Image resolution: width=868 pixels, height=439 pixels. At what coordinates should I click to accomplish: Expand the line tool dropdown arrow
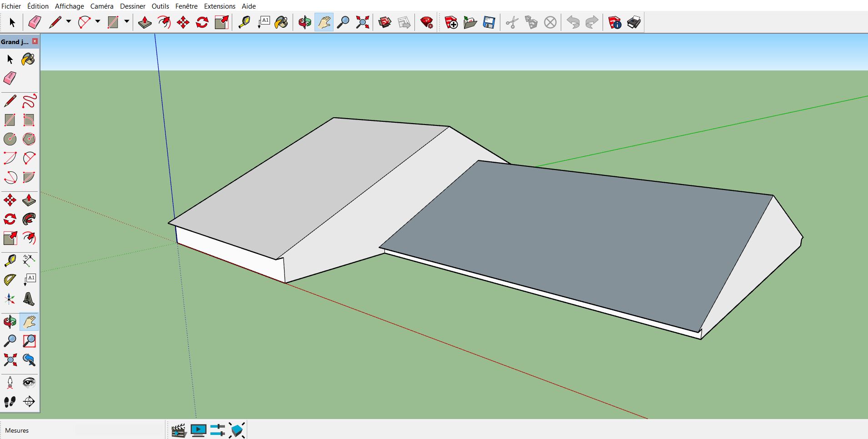69,22
